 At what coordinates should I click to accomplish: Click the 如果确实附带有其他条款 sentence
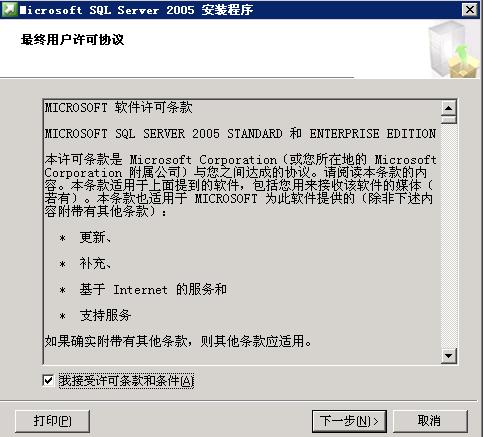[x=178, y=341]
